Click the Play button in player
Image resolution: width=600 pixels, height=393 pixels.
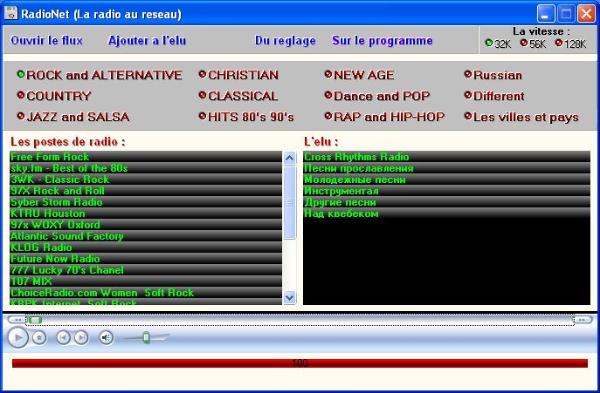tap(18, 338)
